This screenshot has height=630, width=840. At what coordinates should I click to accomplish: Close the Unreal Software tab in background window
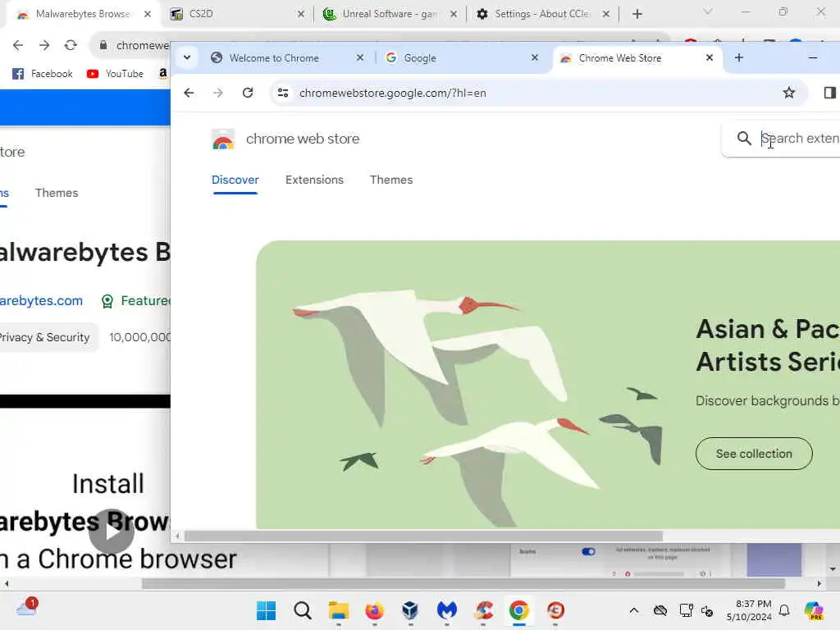point(454,14)
